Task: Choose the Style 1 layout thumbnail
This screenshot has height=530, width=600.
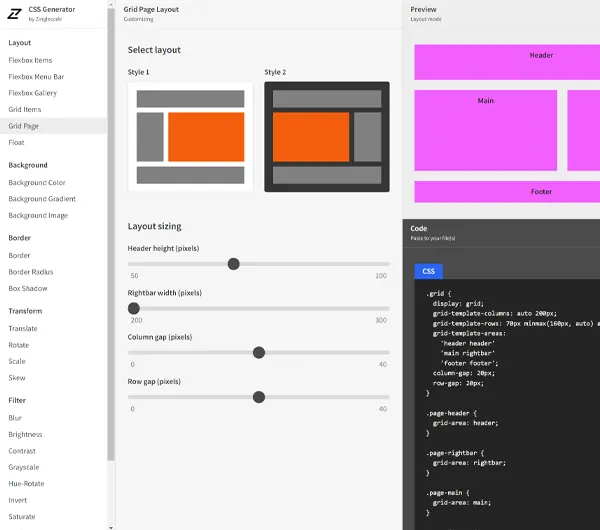Action: pyautogui.click(x=190, y=137)
